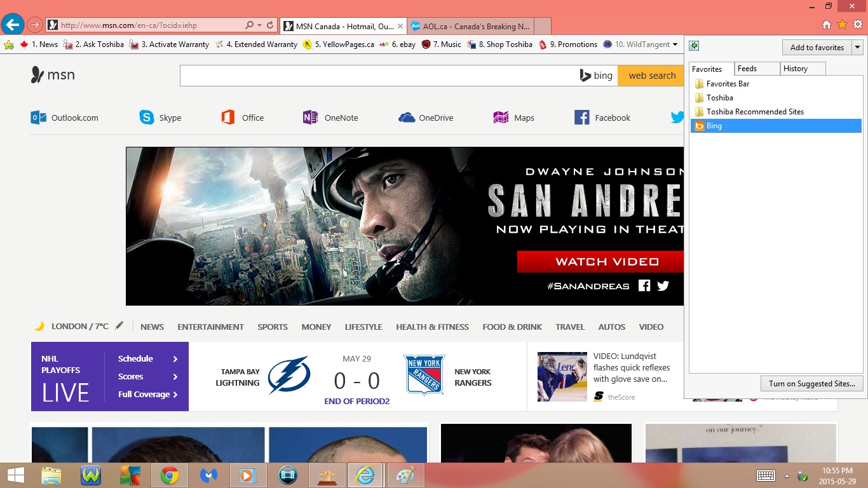The width and height of the screenshot is (868, 488).
Task: Click the new tab button
Action: pyautogui.click(x=542, y=26)
